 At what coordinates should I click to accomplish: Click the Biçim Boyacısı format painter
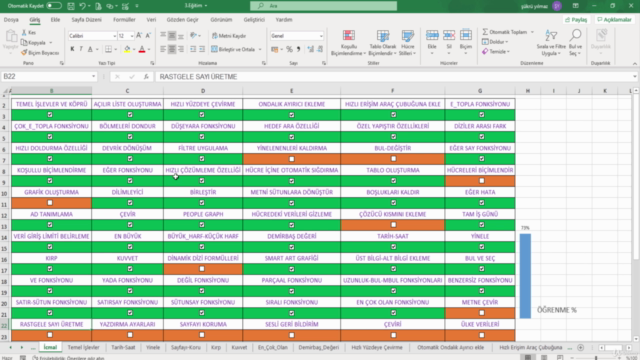coord(40,53)
